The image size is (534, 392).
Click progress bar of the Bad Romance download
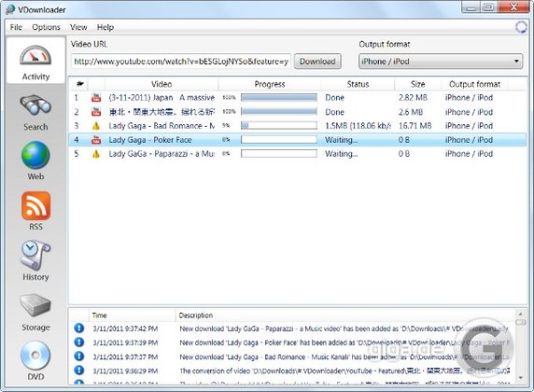click(x=279, y=126)
